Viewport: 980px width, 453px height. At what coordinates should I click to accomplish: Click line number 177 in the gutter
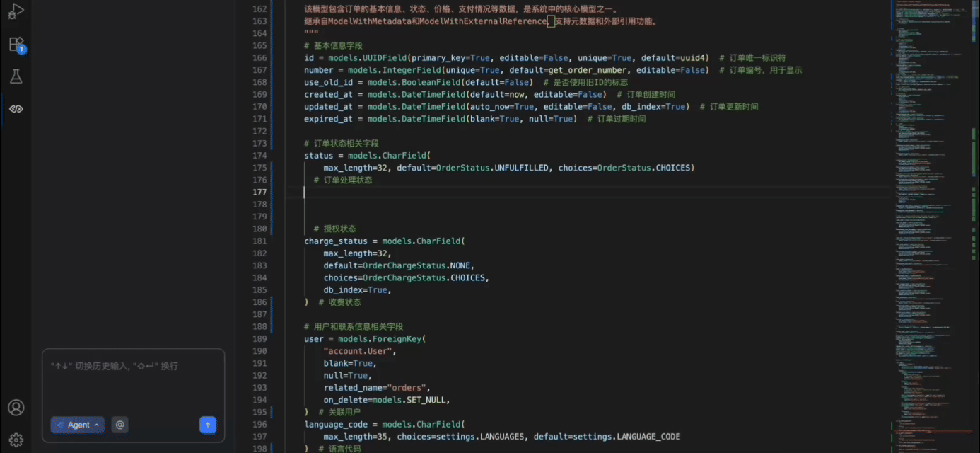click(x=259, y=193)
